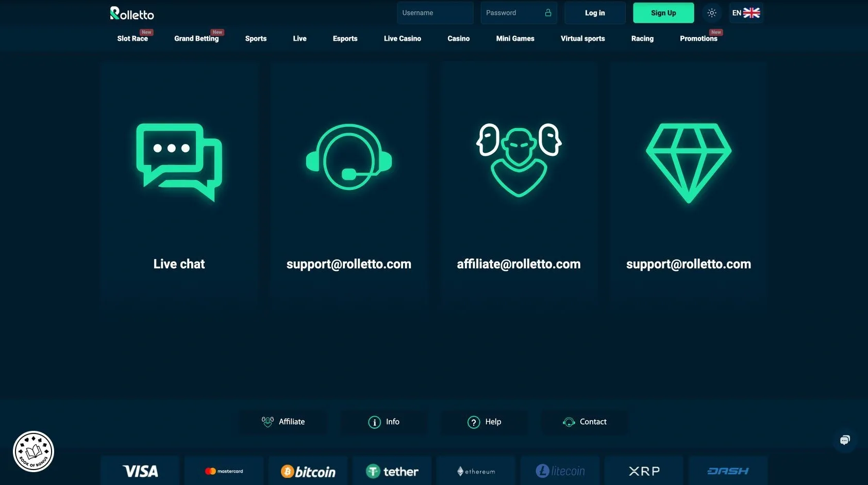Focus the Username input field
868x485 pixels.
click(x=435, y=13)
